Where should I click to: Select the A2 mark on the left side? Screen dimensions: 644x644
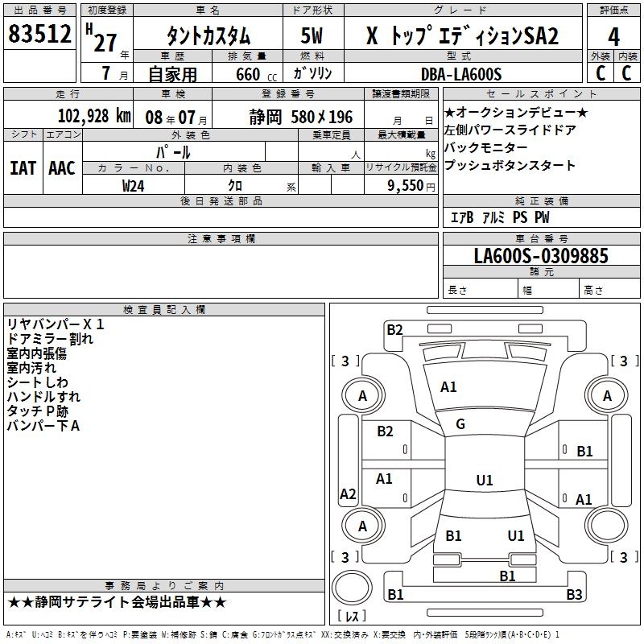coord(348,494)
